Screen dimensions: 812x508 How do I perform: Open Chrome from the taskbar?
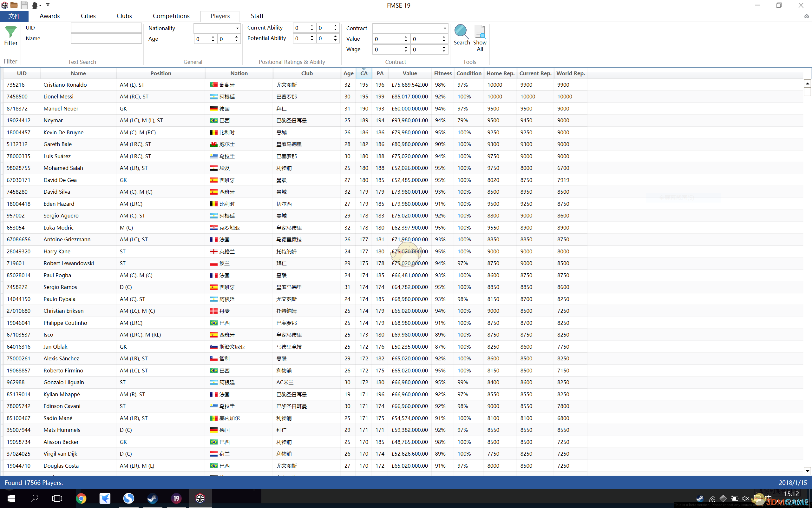coord(81,498)
